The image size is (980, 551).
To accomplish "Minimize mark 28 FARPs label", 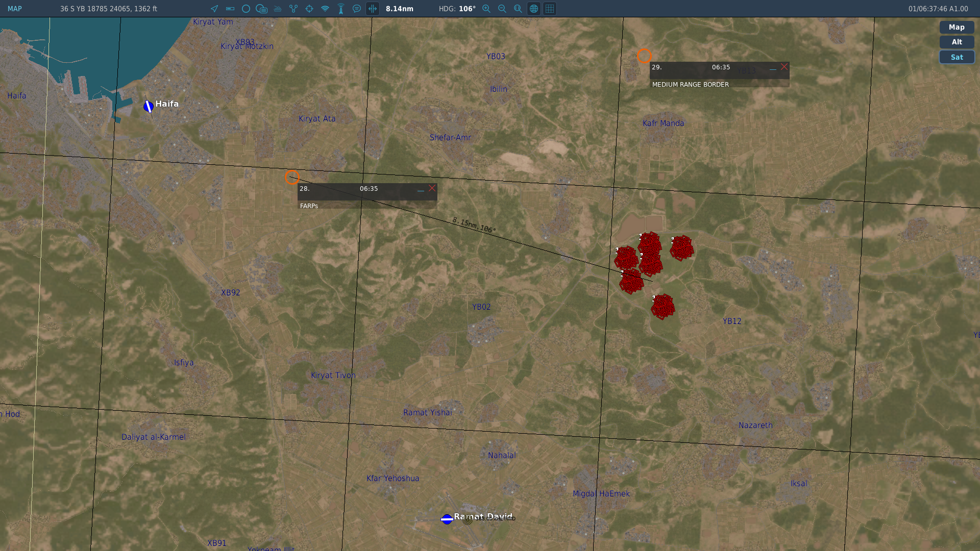I will pos(421,189).
